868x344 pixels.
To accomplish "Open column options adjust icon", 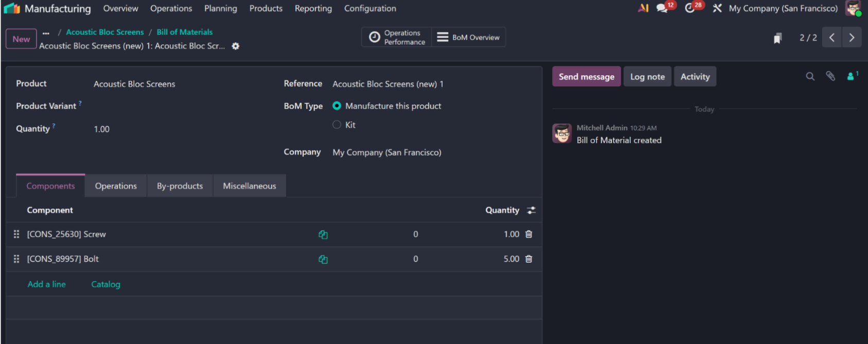I will (x=531, y=210).
